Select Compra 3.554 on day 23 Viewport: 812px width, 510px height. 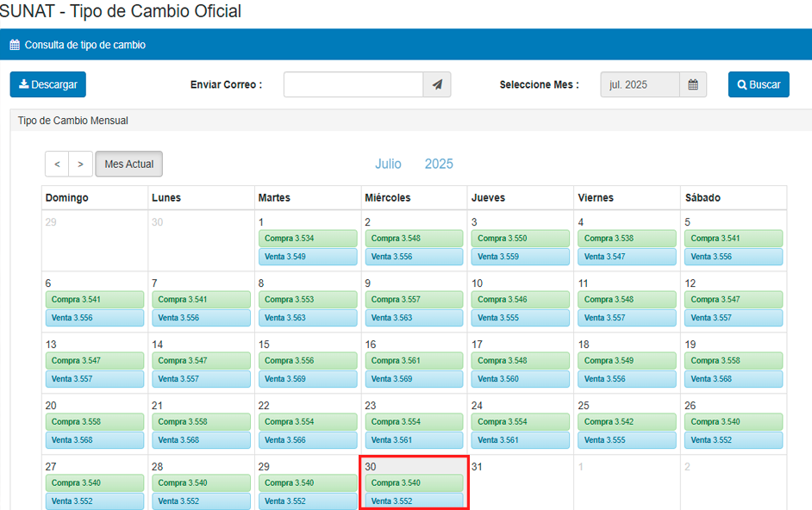click(414, 421)
